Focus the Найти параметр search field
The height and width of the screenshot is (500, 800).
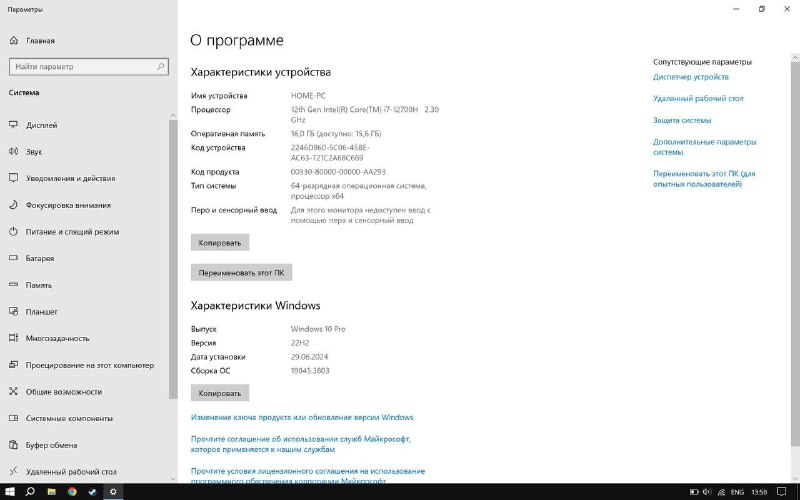click(89, 66)
